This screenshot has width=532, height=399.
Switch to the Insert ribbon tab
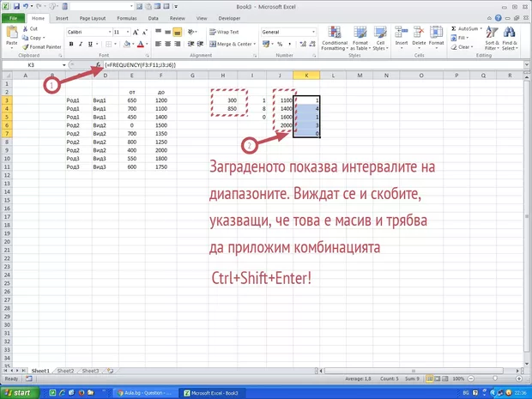point(62,18)
